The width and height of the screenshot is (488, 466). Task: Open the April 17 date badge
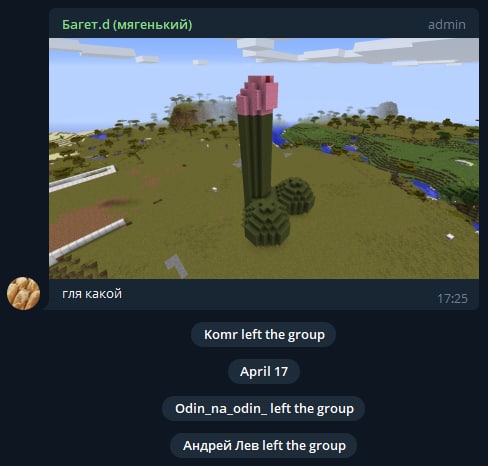[x=264, y=371]
